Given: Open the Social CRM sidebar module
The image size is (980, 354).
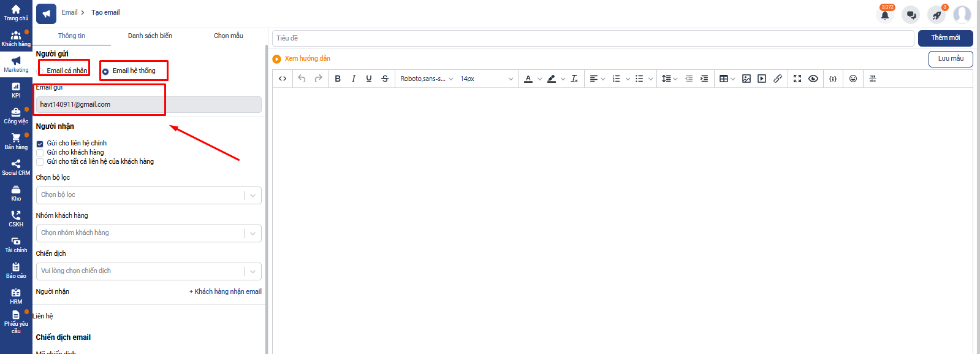Looking at the screenshot, I should point(16,167).
